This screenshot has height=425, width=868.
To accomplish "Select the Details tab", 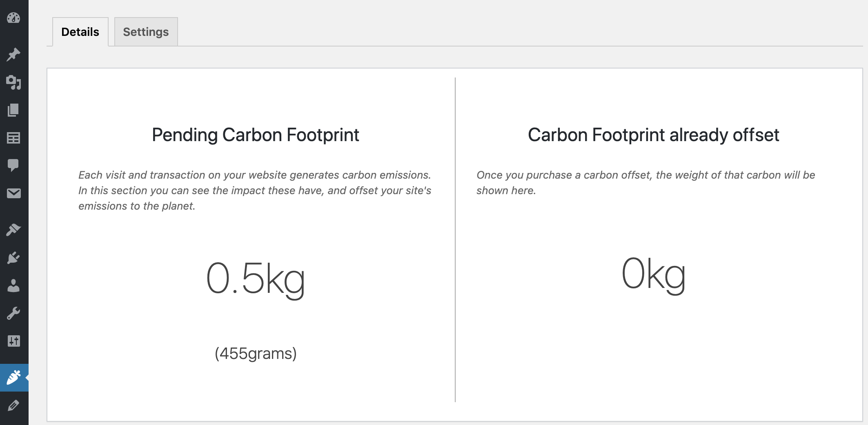I will tap(80, 32).
